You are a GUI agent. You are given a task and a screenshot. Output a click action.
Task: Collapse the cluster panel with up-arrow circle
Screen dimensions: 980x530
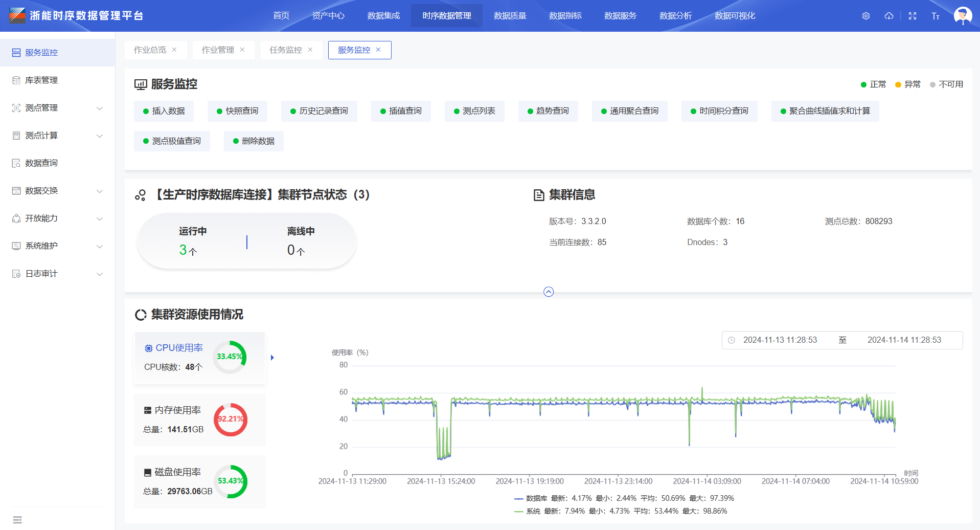click(549, 292)
